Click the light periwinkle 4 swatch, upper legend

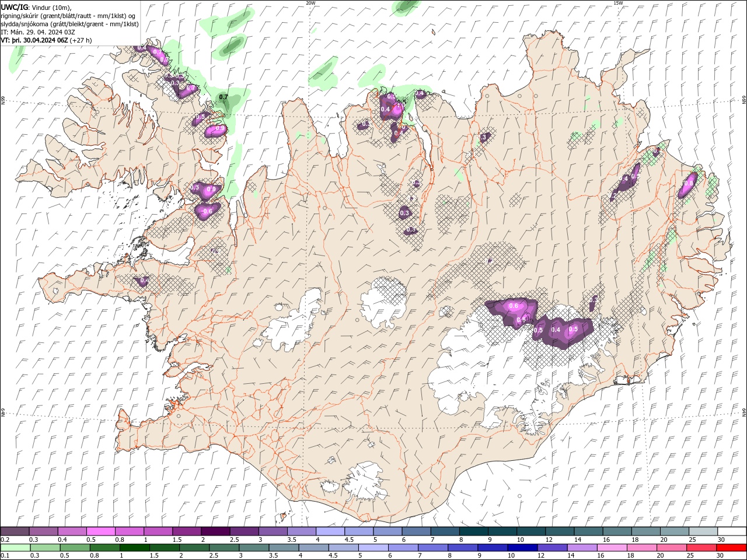point(330,531)
